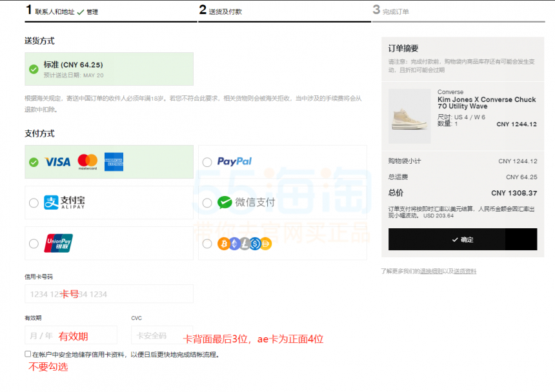This screenshot has width=555, height=392.
Task: Click the 支付方式 heading
Action: 39,133
